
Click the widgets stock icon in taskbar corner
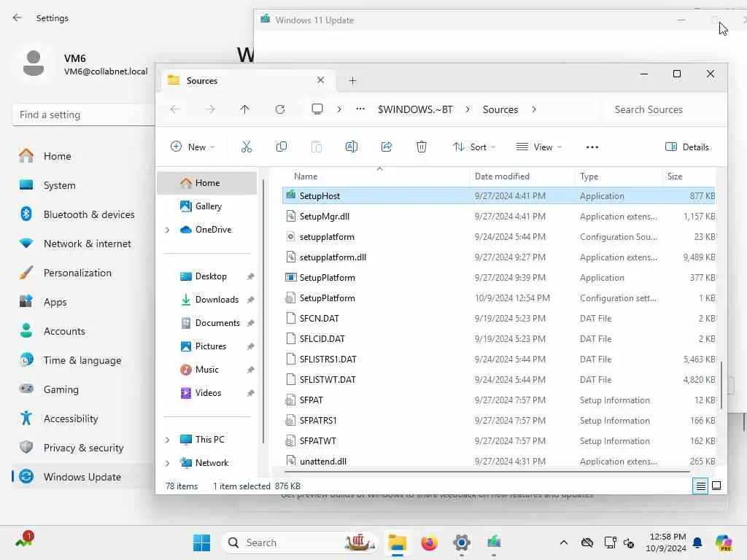(x=24, y=540)
